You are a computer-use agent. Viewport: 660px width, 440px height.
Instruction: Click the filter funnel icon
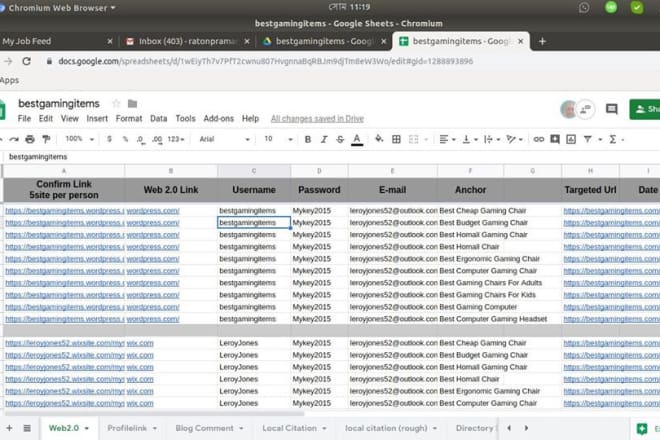tap(588, 139)
